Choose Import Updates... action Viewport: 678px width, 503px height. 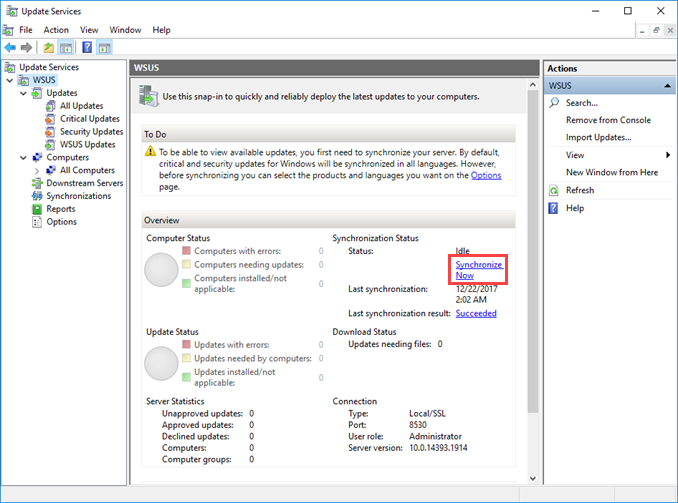[x=598, y=138]
